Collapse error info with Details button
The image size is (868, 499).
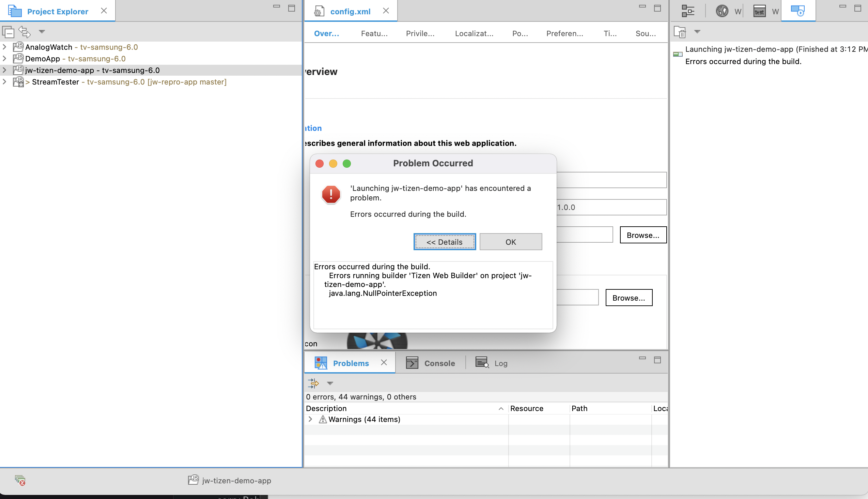(444, 242)
